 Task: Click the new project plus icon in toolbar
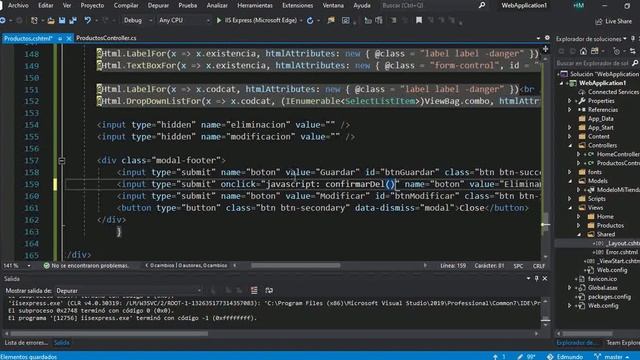point(34,20)
